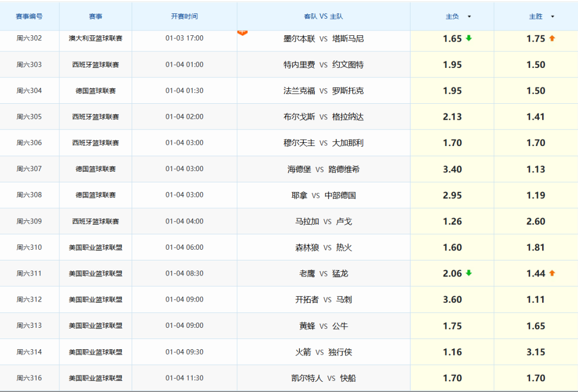Viewport: 578px width, 392px height.
Task: Click orange up arrow beside 1.44 odds
Action: coord(552,273)
